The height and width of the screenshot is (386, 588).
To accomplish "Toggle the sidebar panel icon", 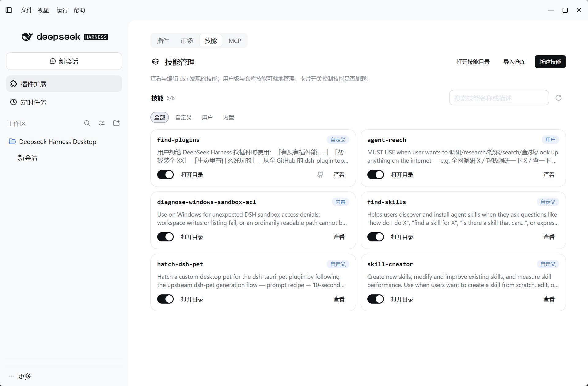I will click(x=9, y=10).
